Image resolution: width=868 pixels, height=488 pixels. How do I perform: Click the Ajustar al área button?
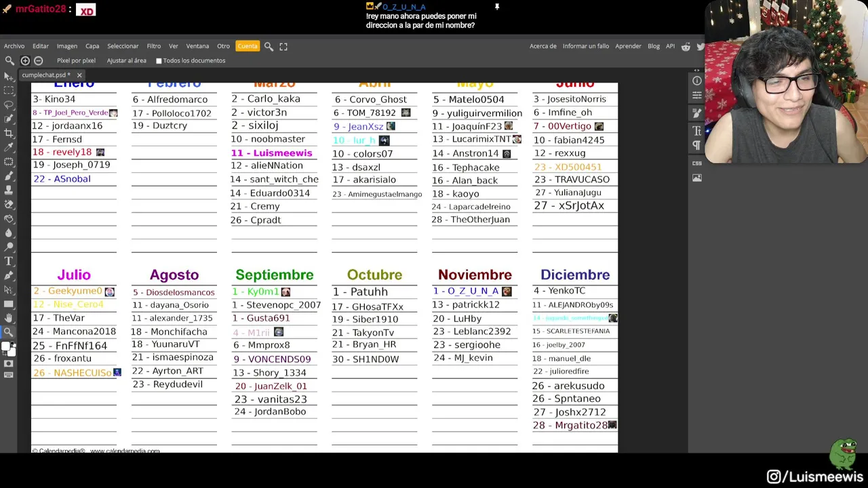point(126,61)
